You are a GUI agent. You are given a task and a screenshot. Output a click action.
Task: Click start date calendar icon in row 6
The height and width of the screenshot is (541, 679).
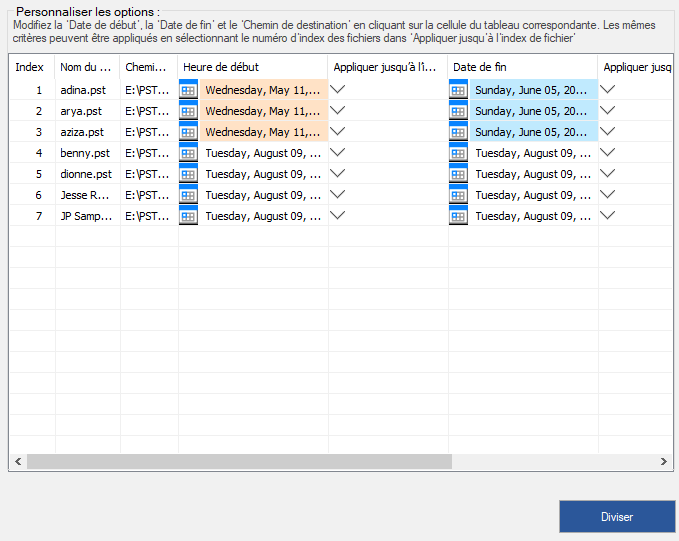[x=188, y=195]
